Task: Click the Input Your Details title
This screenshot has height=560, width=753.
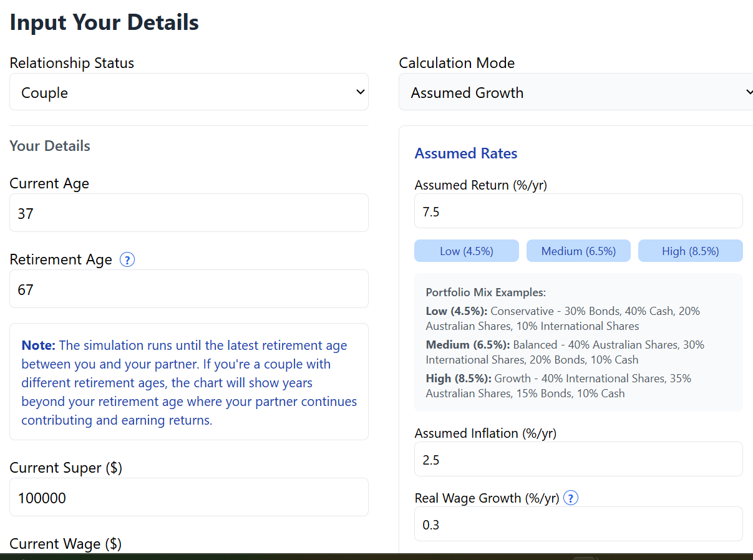Action: pos(104,22)
